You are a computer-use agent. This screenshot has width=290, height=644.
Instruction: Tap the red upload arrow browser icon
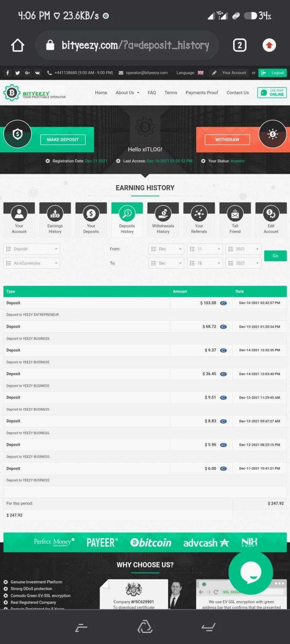coord(269,45)
